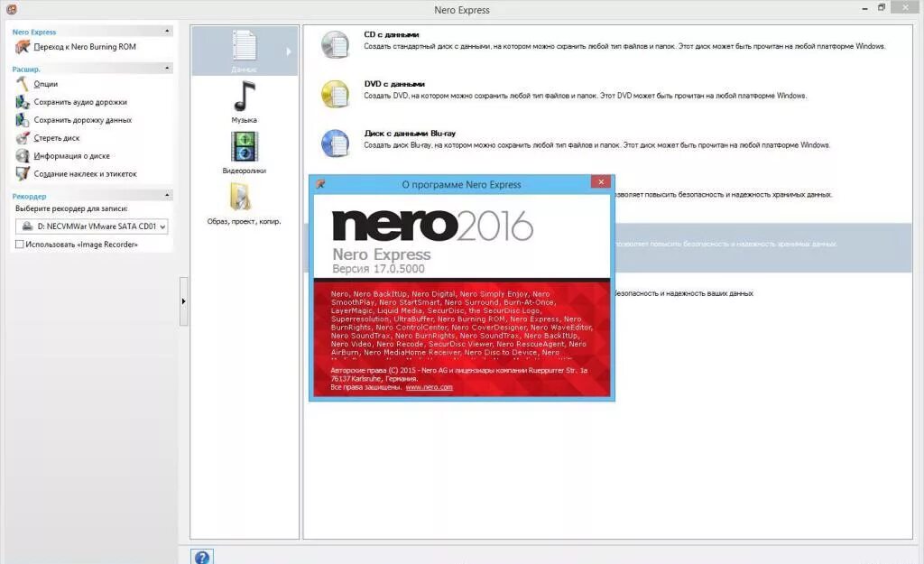Select the Стереть диск entry

(x=57, y=138)
